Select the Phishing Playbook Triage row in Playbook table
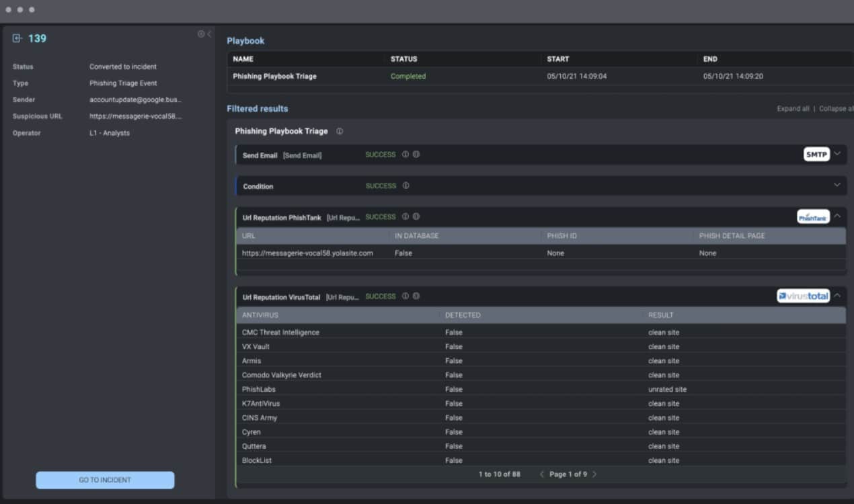The width and height of the screenshot is (854, 504). click(541, 76)
